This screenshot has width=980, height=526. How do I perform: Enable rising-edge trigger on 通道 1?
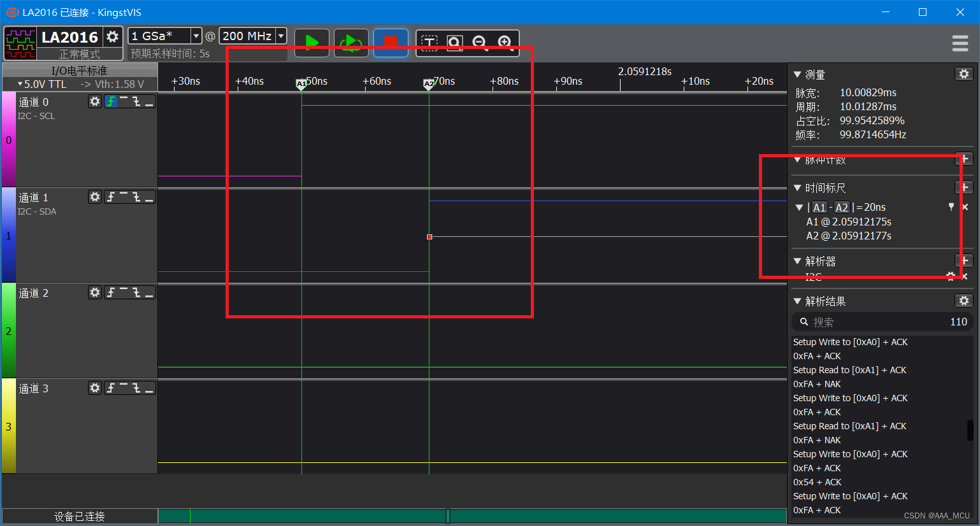(111, 197)
